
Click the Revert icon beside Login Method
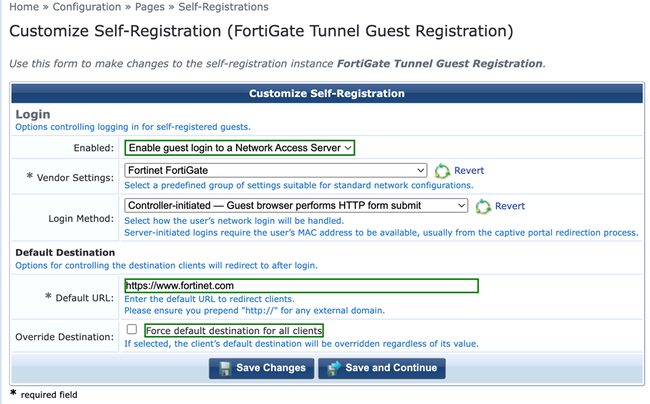click(x=483, y=207)
